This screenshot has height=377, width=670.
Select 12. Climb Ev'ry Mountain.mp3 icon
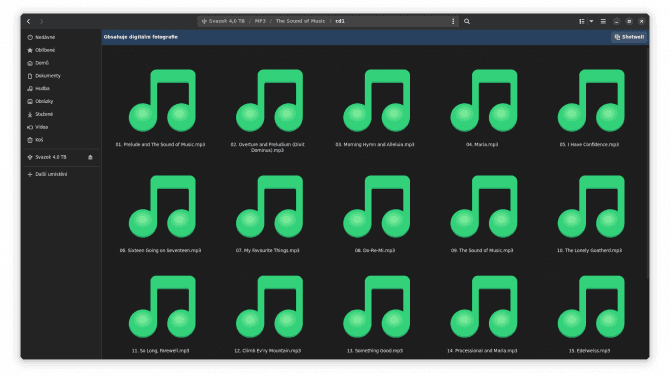click(269, 307)
